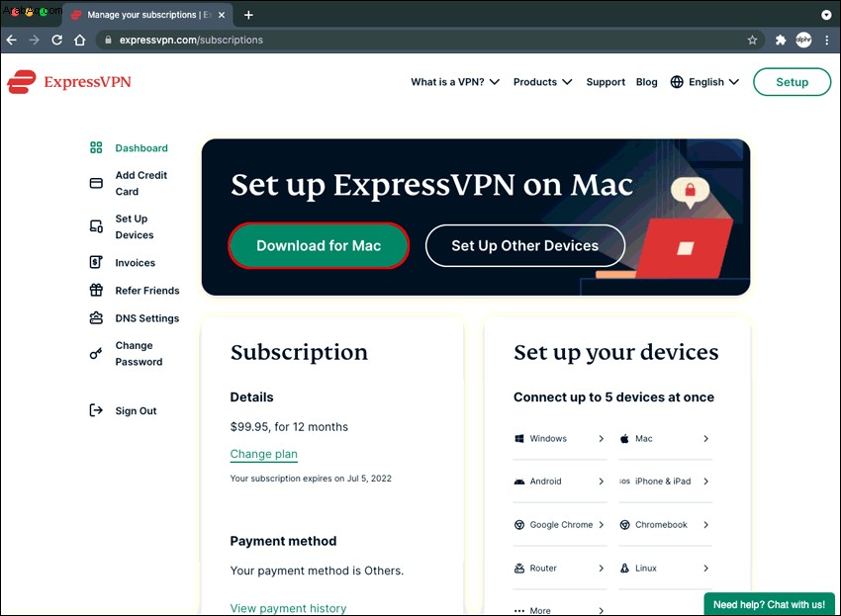This screenshot has width=841, height=616.
Task: Go to the browser home page
Action: 80,41
